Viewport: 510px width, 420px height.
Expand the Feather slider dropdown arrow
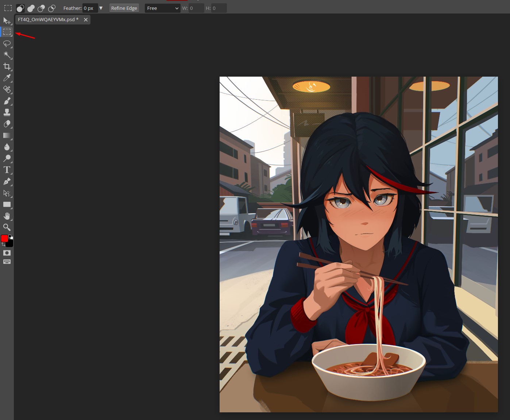pos(101,8)
